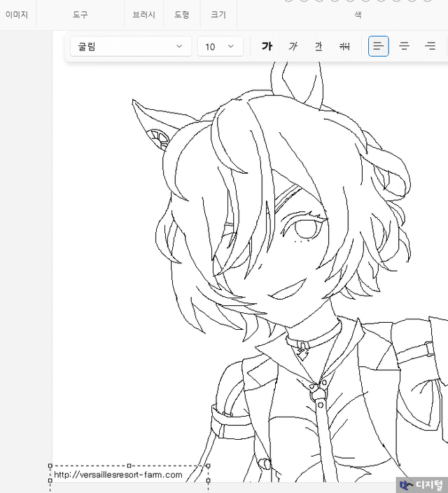The width and height of the screenshot is (448, 493).
Task: Open the 도구 ribbon group
Action: [80, 14]
